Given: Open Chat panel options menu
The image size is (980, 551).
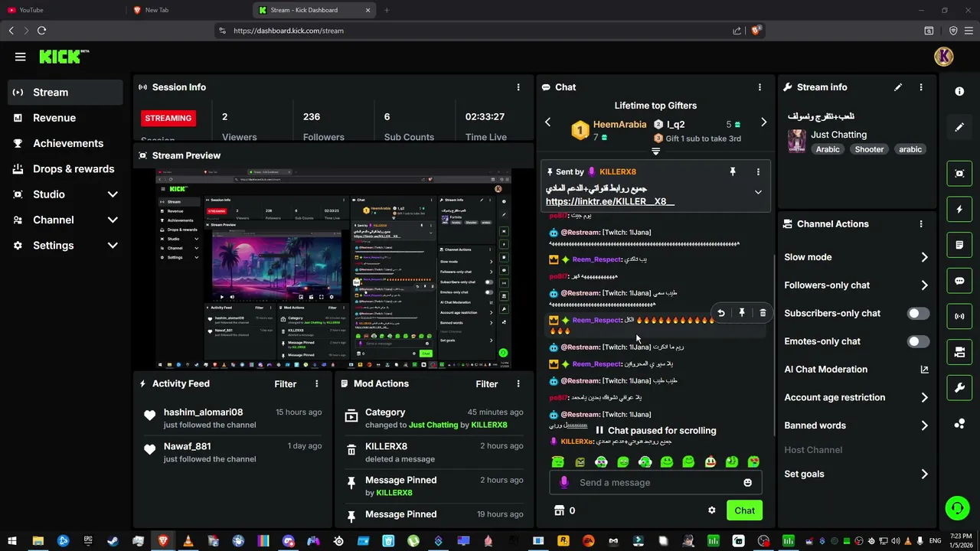Looking at the screenshot, I should click(759, 87).
